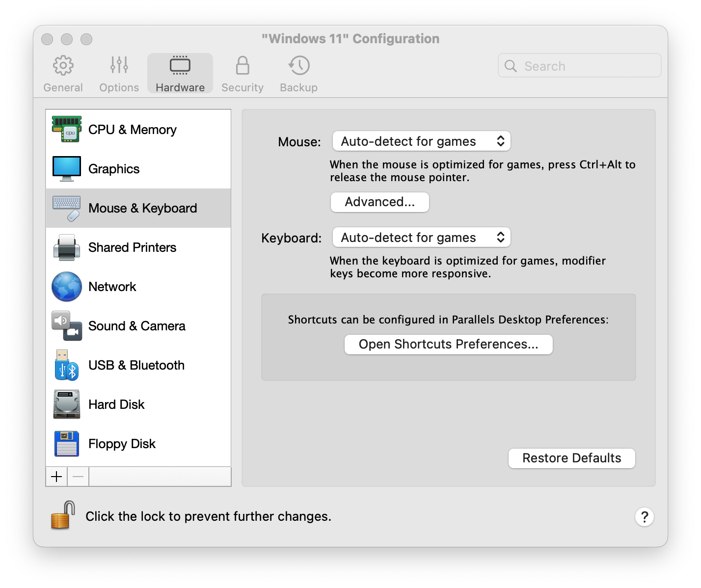Click the Hard Disk drive icon
Image resolution: width=701 pixels, height=588 pixels.
pos(67,404)
